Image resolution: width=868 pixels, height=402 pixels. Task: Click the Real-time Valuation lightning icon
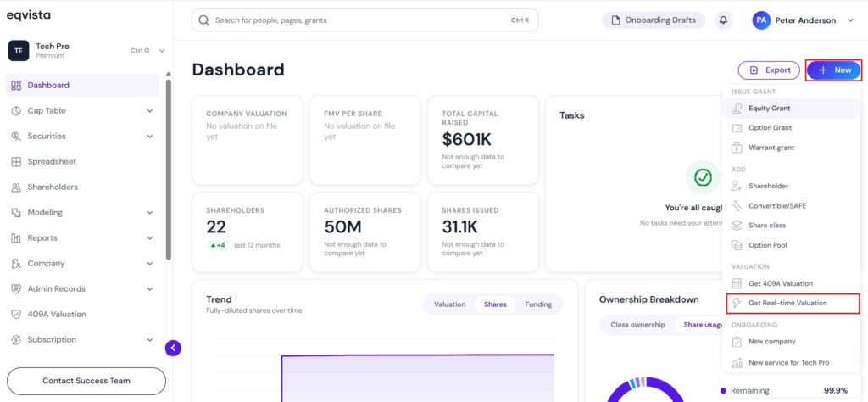pos(737,303)
